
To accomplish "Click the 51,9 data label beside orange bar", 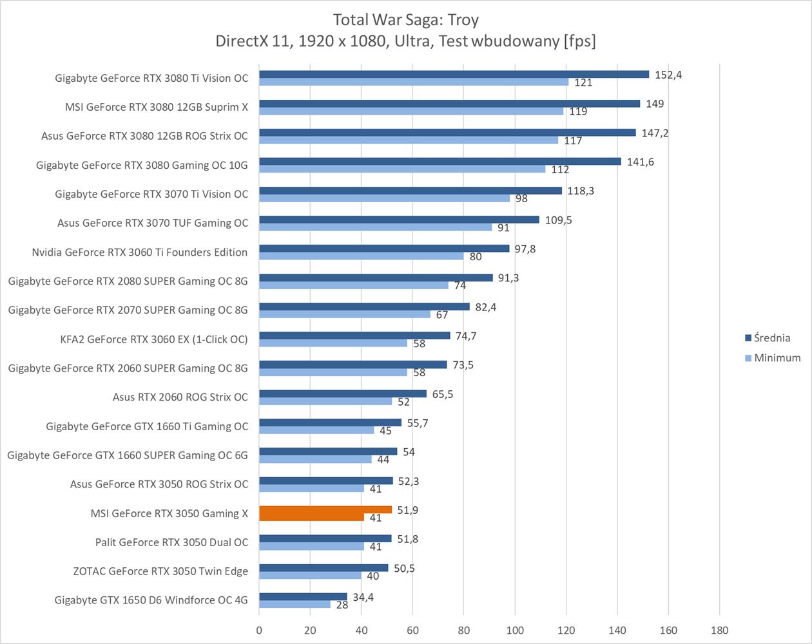I will (407, 510).
